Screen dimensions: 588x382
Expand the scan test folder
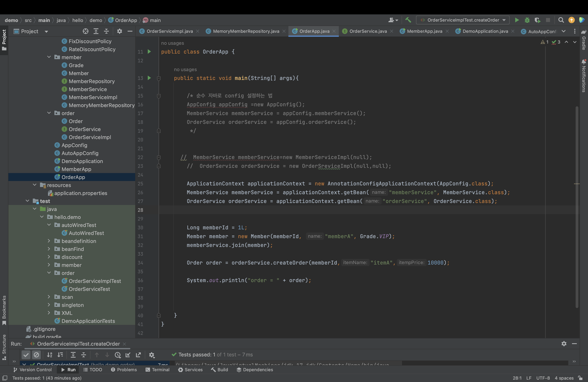(x=49, y=297)
